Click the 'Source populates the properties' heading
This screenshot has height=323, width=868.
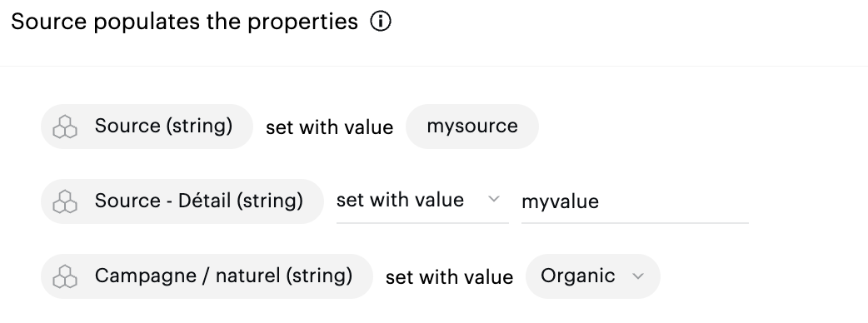tap(184, 22)
